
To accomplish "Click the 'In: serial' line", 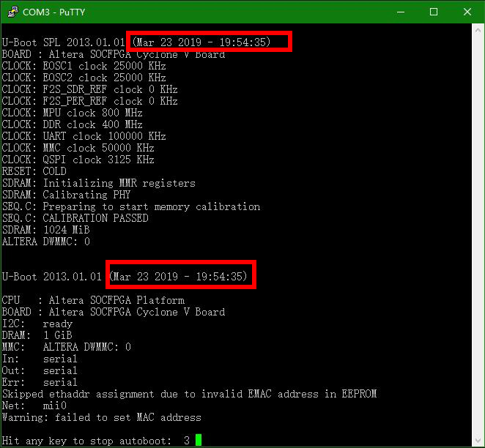I will pyautogui.click(x=40, y=359).
